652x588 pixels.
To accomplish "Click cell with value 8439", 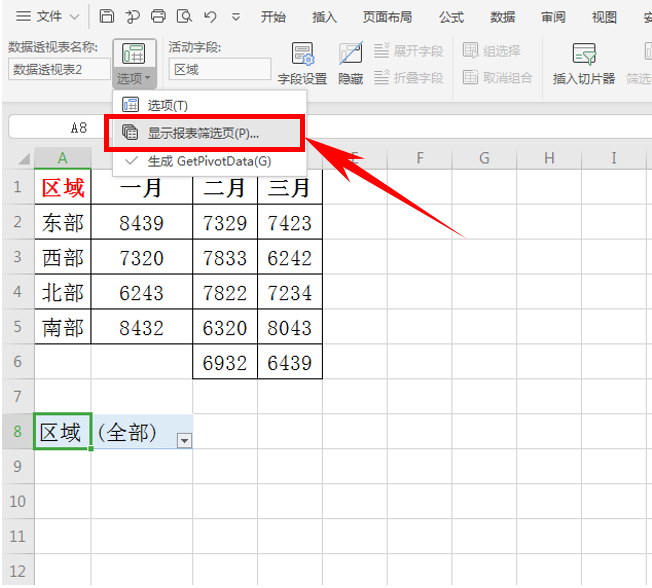I will pos(142,222).
